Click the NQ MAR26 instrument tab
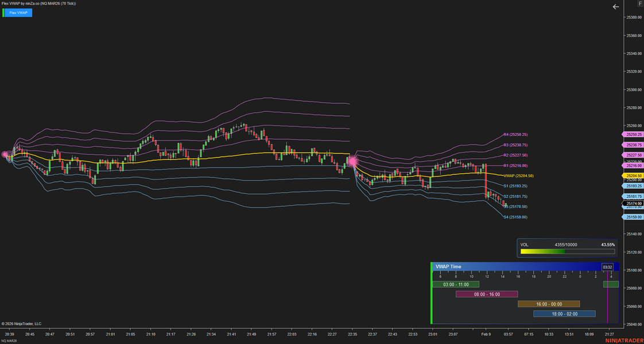This screenshot has height=344, width=644. (9, 341)
